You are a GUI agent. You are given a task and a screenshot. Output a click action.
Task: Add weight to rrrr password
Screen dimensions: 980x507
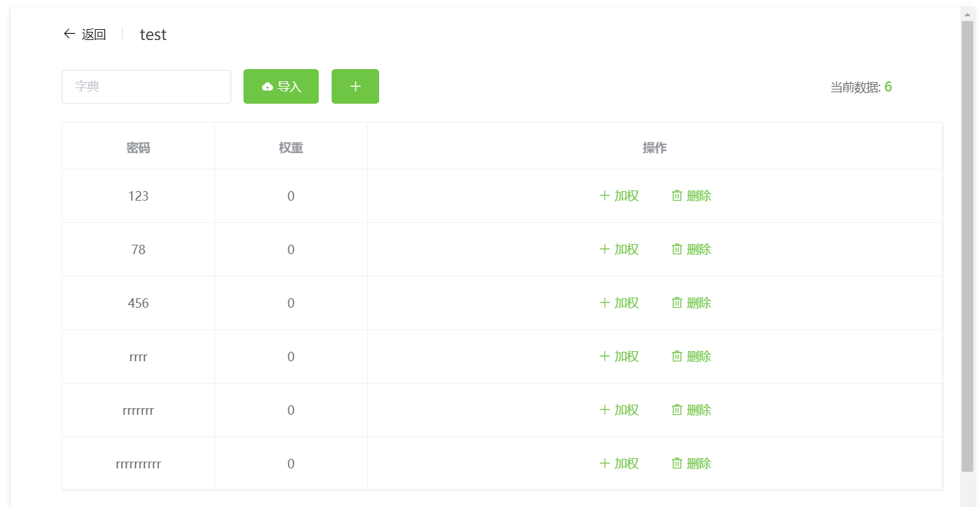619,357
